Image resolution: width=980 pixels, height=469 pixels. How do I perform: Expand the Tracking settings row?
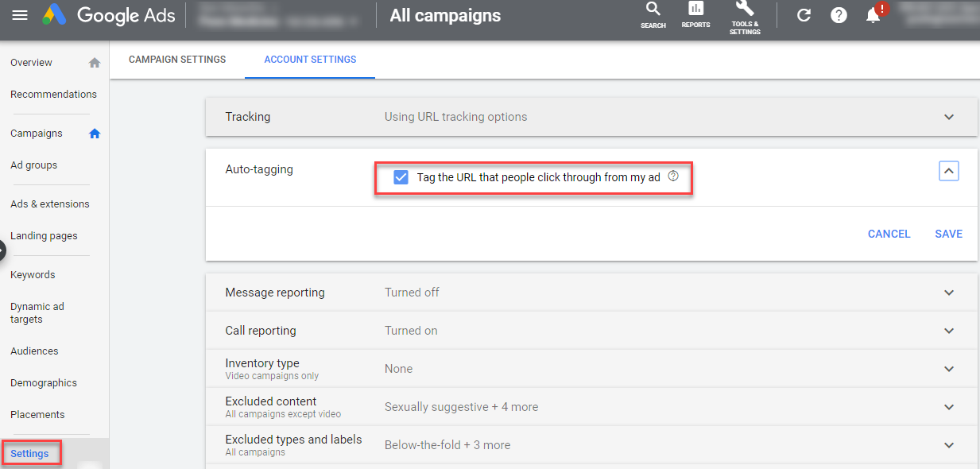(948, 116)
